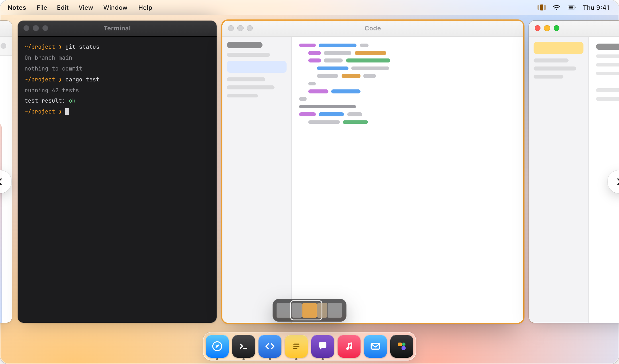Viewport: 619px width, 364px height.
Task: Click the 'git status' command in Terminal
Action: coord(82,47)
